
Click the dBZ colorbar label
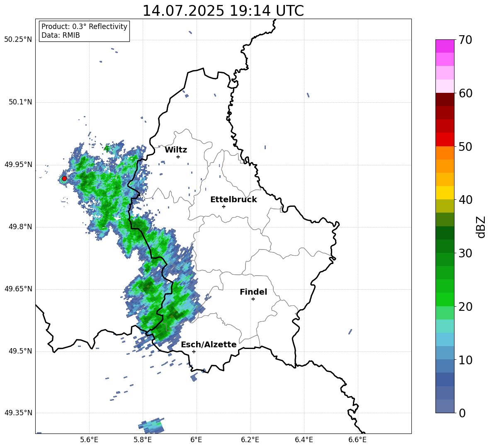(x=481, y=227)
